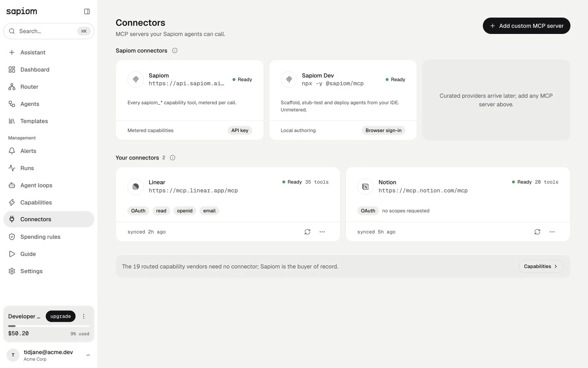The width and height of the screenshot is (588, 368).
Task: Expand the tidjane@acme.dev account menu
Action: tap(49, 355)
